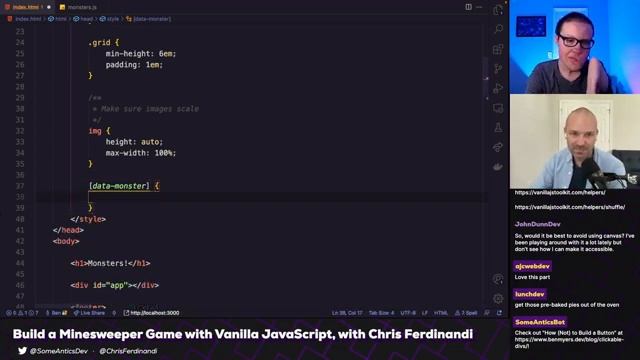The image size is (640, 360).
Task: Click HTML language mode selector
Action: click(441, 313)
